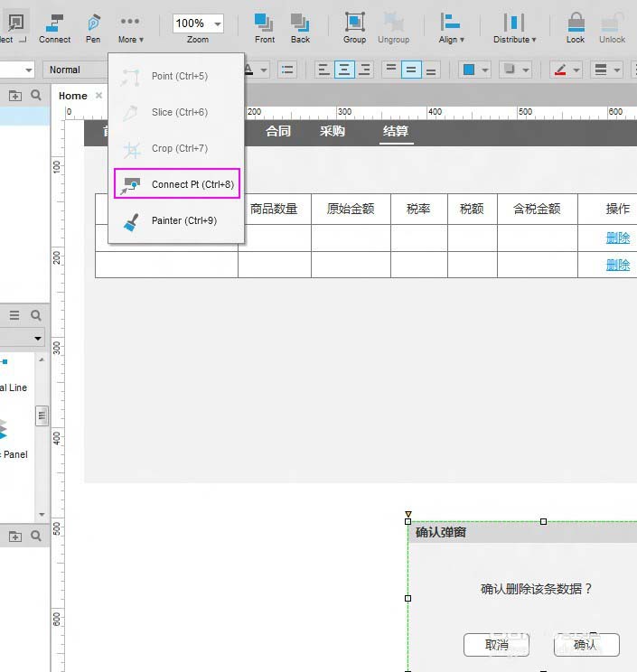637x672 pixels.
Task: Close the Home page tab
Action: coord(99,96)
